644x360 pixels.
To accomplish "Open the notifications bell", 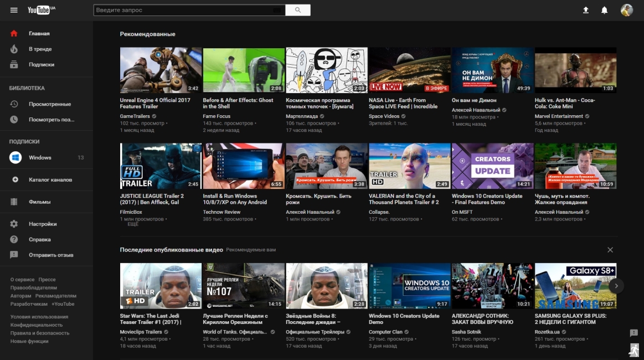I will (x=605, y=11).
